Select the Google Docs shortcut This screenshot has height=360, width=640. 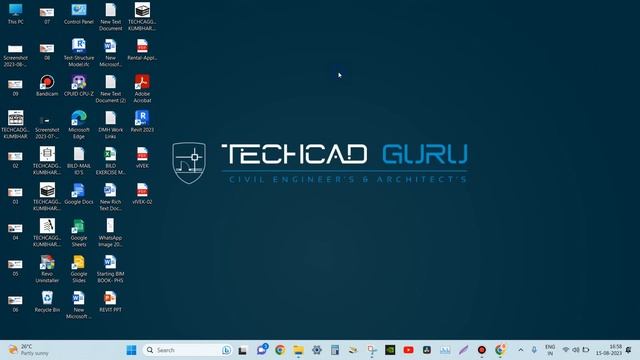tap(79, 193)
